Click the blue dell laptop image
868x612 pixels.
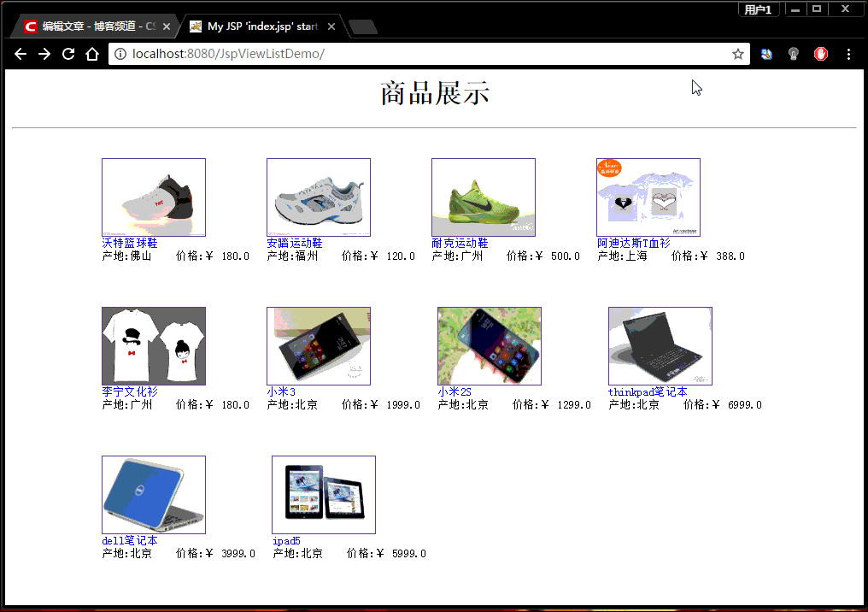coord(154,495)
